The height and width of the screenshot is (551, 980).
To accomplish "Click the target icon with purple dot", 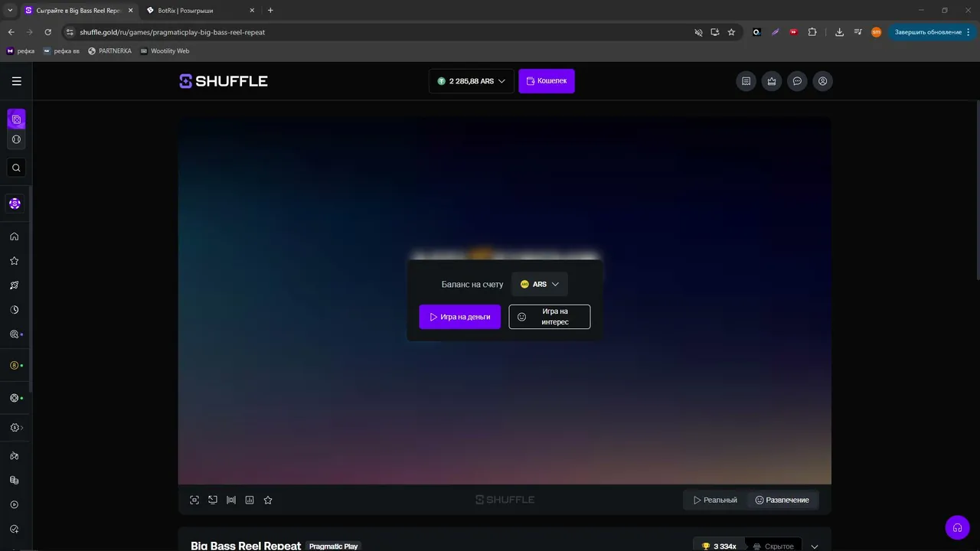I will [x=14, y=334].
